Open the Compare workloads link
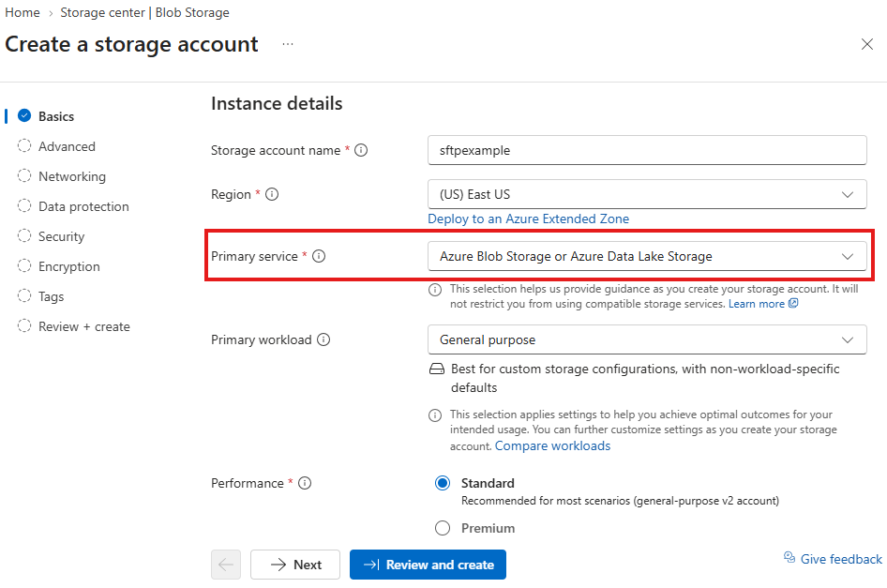The width and height of the screenshot is (887, 588). pyautogui.click(x=552, y=446)
